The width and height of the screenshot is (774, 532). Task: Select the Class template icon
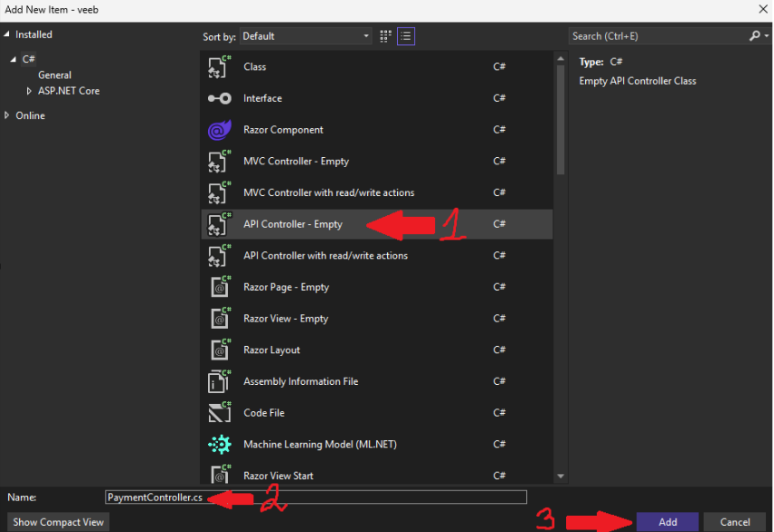[x=219, y=67]
